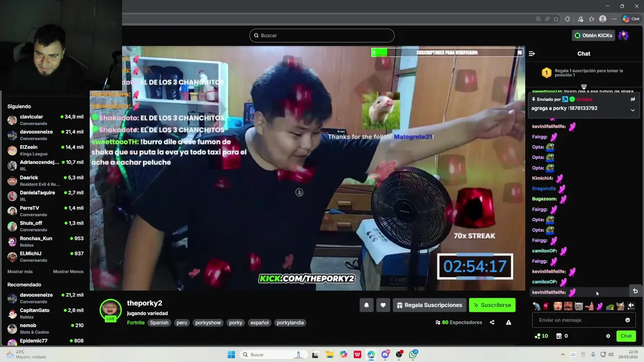The image size is (644, 362).
Task: Click Malogrete21 follower name in overlay
Action: click(x=413, y=137)
